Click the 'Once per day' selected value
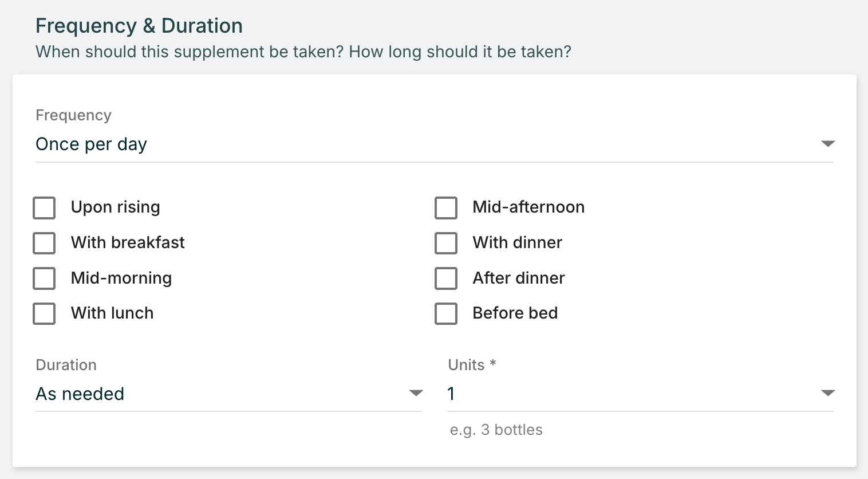Screen dimensions: 868x479 (92, 144)
